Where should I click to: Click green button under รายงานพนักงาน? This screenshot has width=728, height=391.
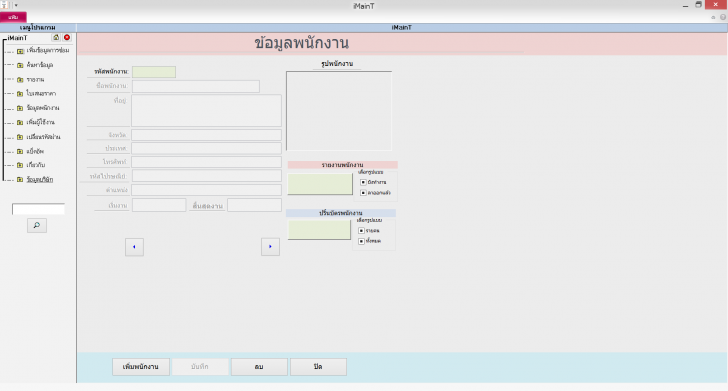320,184
